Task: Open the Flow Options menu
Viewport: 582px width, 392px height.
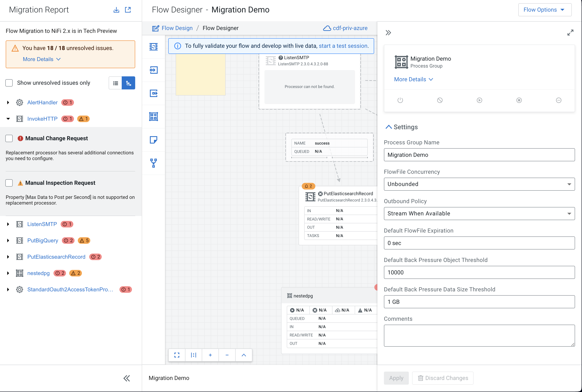Action: click(544, 10)
